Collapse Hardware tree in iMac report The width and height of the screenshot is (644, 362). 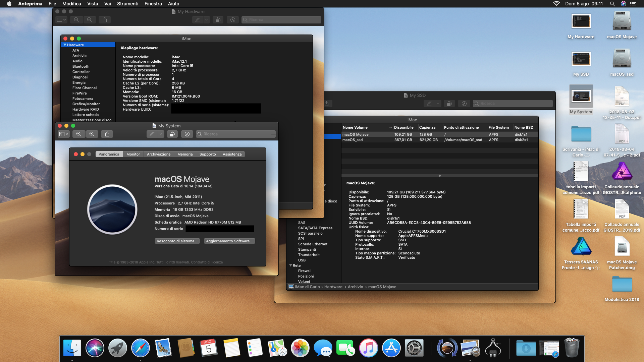(65, 45)
